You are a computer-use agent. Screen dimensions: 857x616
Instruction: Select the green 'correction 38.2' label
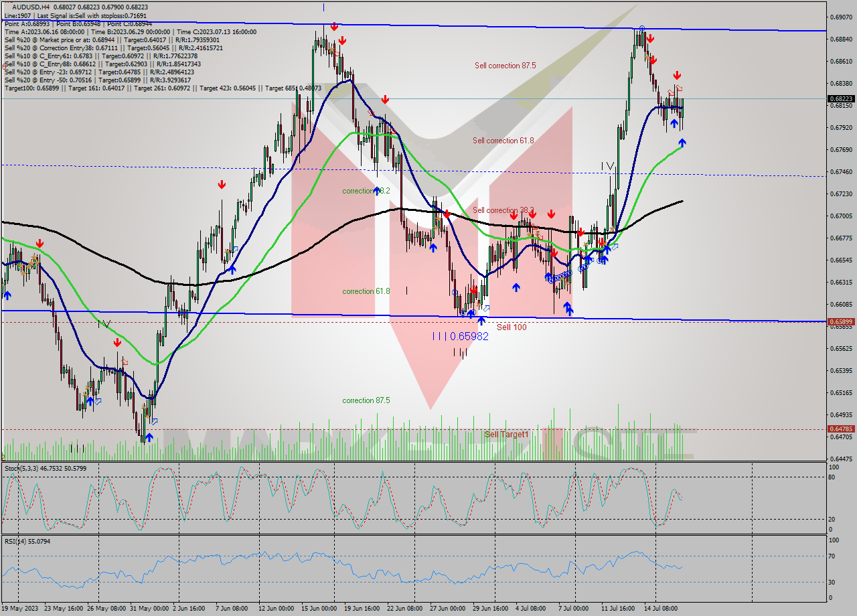(366, 191)
